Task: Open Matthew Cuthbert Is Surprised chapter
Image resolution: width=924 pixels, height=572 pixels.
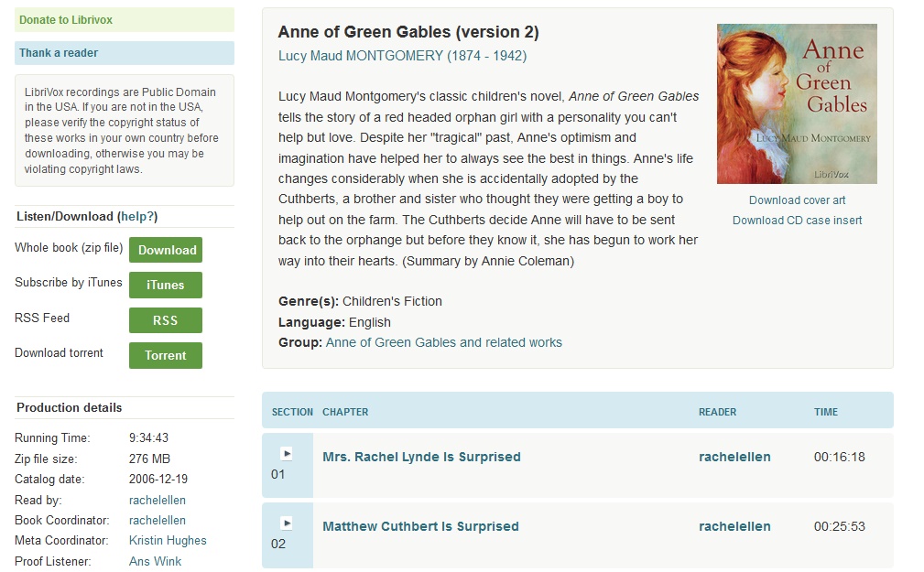Action: 420,526
